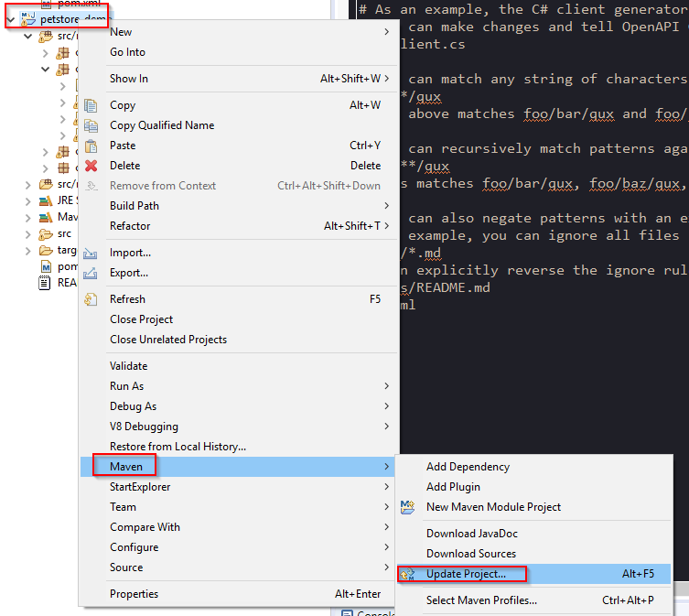
Task: Open the New submenu
Action: [x=240, y=32]
